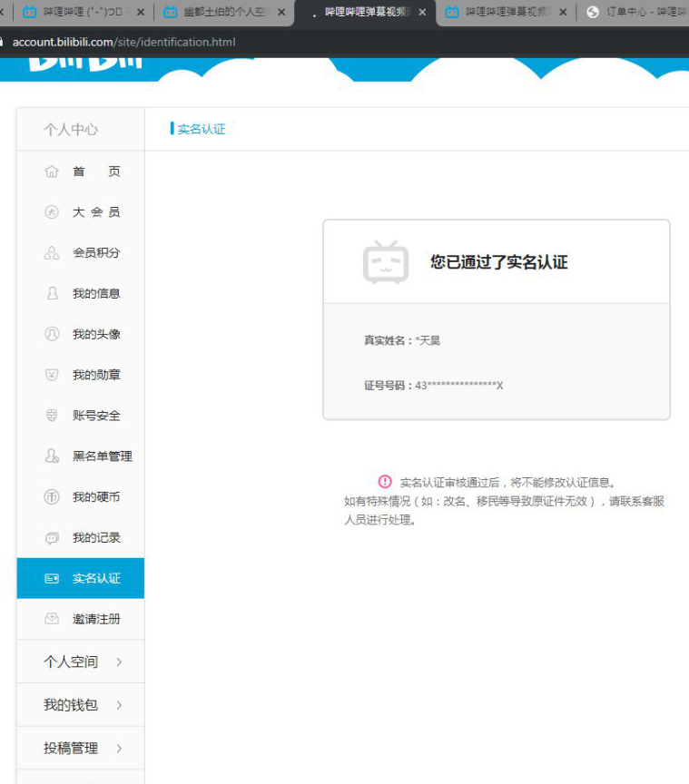Click the 我的信息 profile icon

[x=52, y=294]
